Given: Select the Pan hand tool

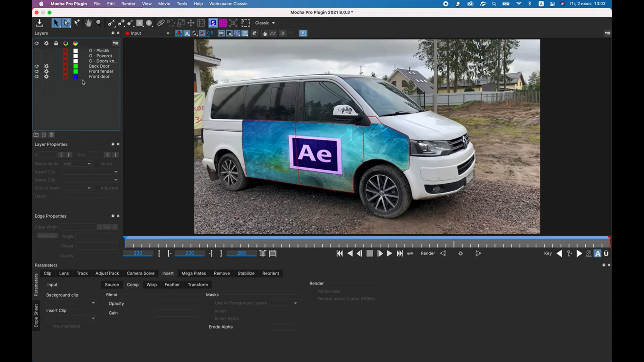Looking at the screenshot, I should point(88,23).
